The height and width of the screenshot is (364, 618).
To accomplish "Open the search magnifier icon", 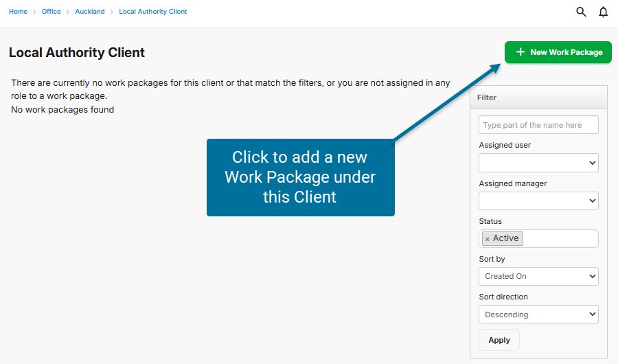I will pos(581,12).
